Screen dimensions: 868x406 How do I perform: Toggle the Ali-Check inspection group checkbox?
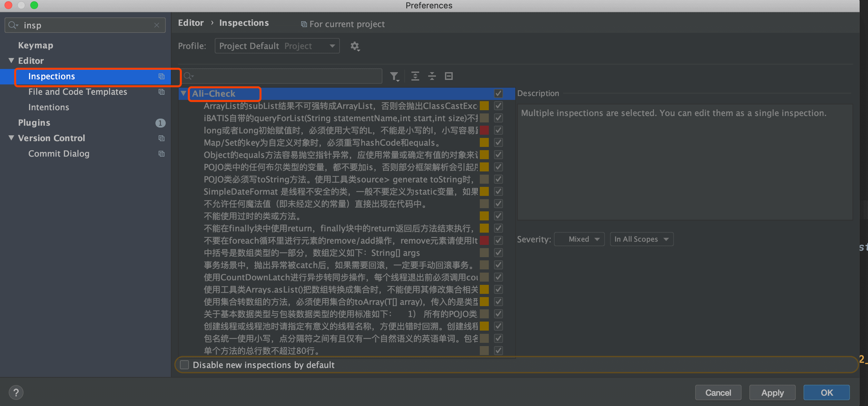[x=498, y=93]
